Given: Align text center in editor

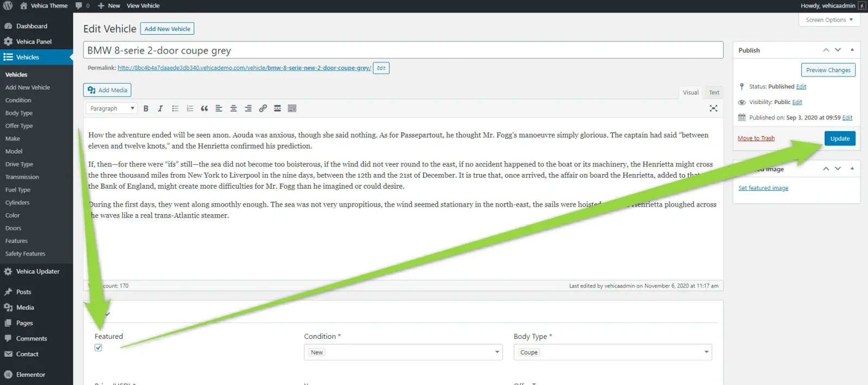Looking at the screenshot, I should pos(234,108).
